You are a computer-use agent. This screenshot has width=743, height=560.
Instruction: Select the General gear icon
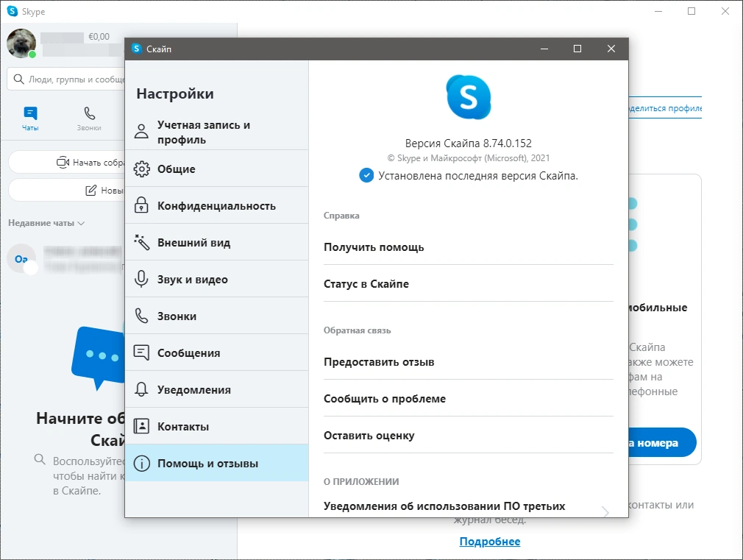click(141, 169)
